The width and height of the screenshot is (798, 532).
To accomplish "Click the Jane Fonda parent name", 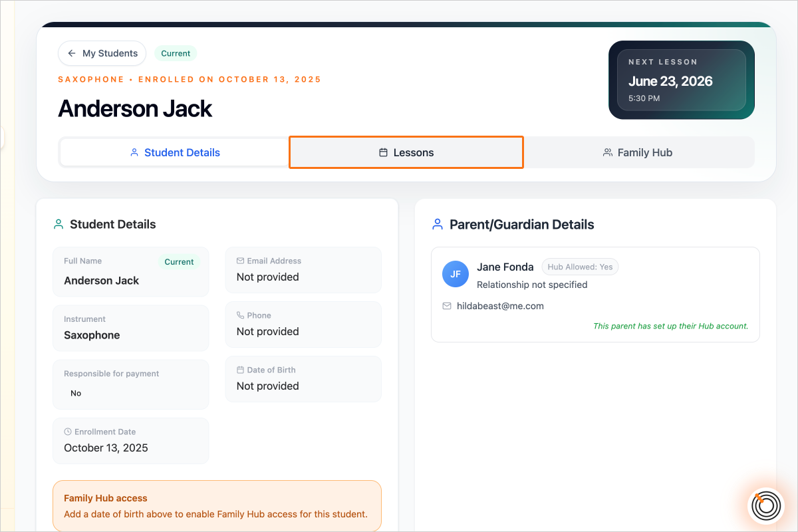I will pos(505,267).
